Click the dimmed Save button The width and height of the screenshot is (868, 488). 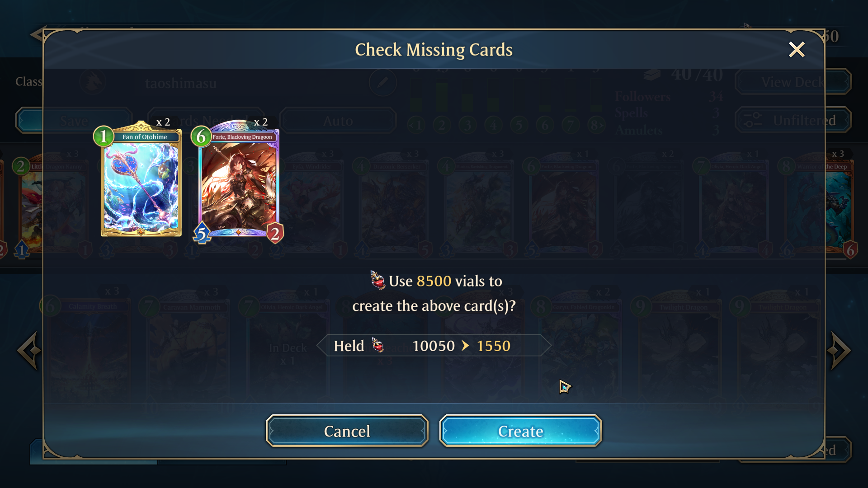pos(74,121)
